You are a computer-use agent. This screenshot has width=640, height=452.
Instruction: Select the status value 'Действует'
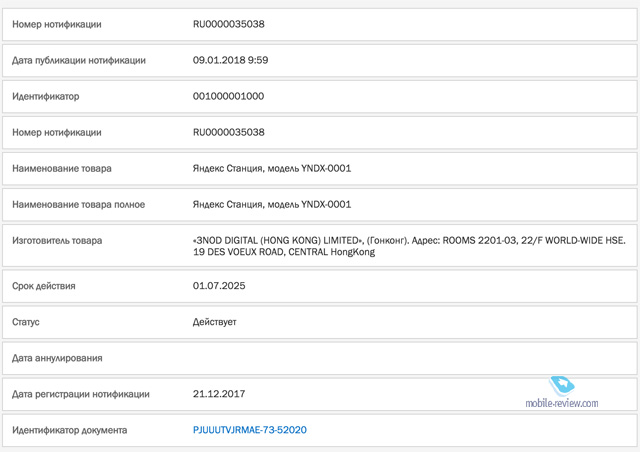pos(215,322)
